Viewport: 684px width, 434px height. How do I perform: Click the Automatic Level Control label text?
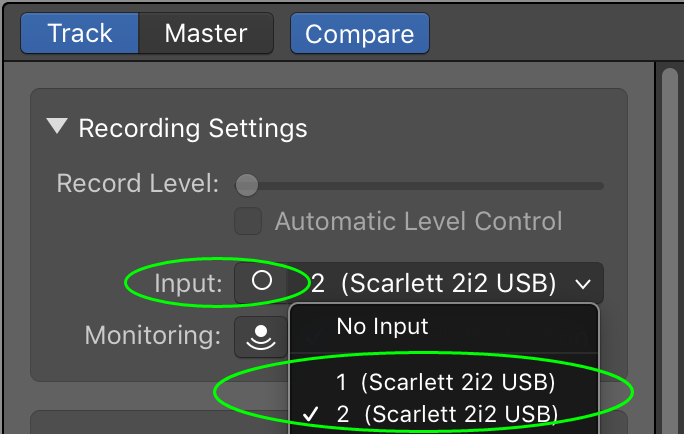418,221
